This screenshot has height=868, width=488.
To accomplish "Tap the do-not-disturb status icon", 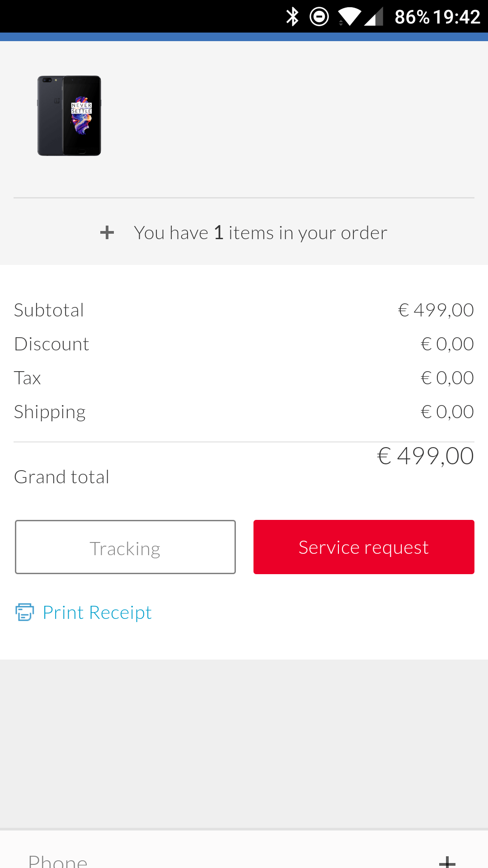I will click(x=319, y=17).
